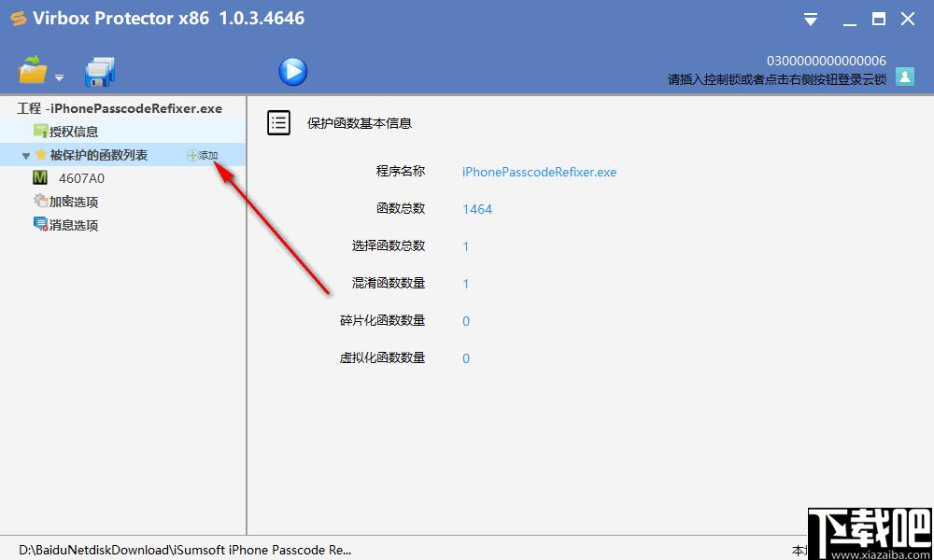This screenshot has width=934, height=560.
Task: Select function 4607A0 in the list
Action: click(81, 178)
